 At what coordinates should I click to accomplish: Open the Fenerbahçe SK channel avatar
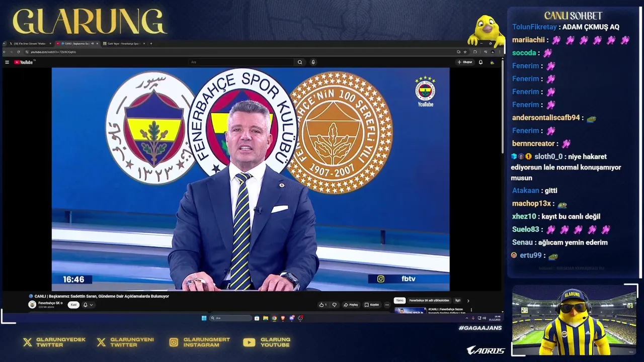32,305
